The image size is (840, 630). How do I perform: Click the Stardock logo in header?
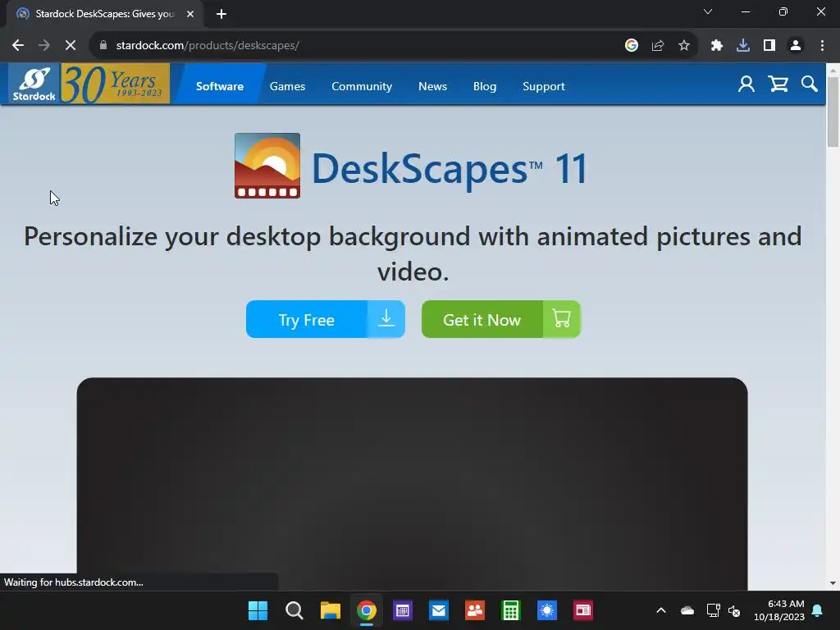(x=34, y=84)
